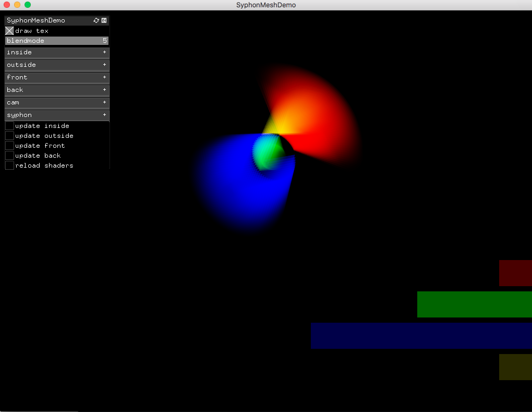Select the green horizontal bar

[x=474, y=304]
